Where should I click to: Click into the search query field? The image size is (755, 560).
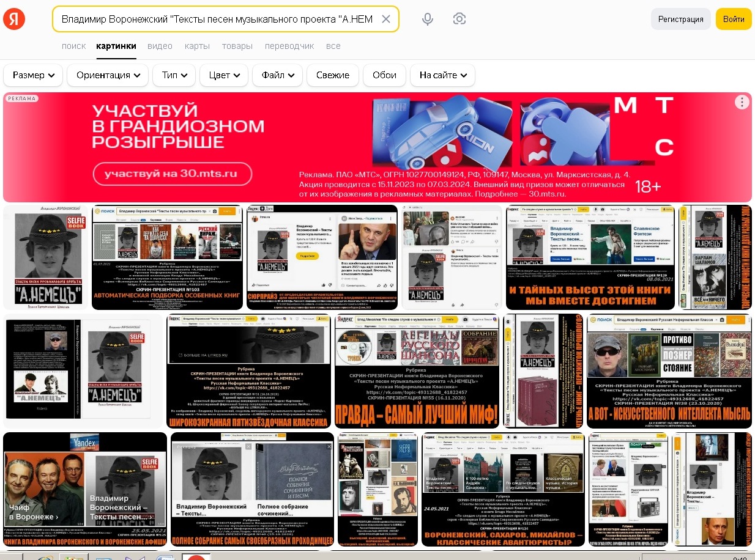click(218, 19)
